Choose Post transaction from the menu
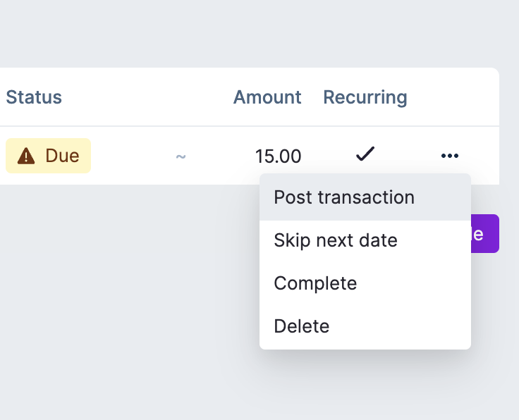 click(344, 197)
